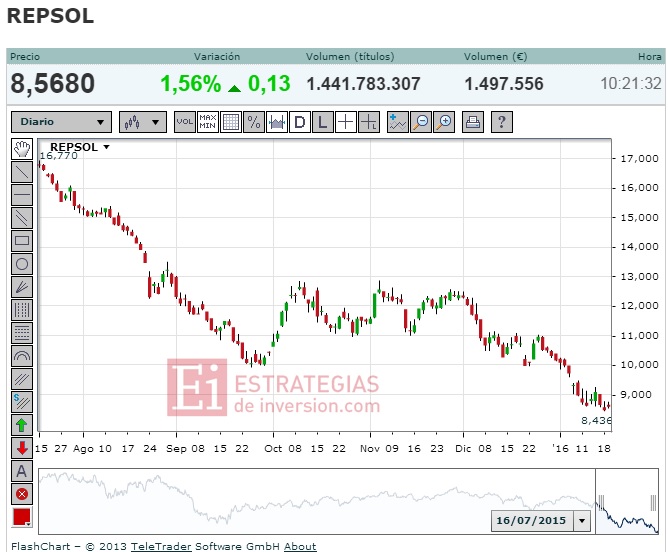Select the fan lines tool
Image resolution: width=668 pixels, height=552 pixels.
tap(22, 287)
